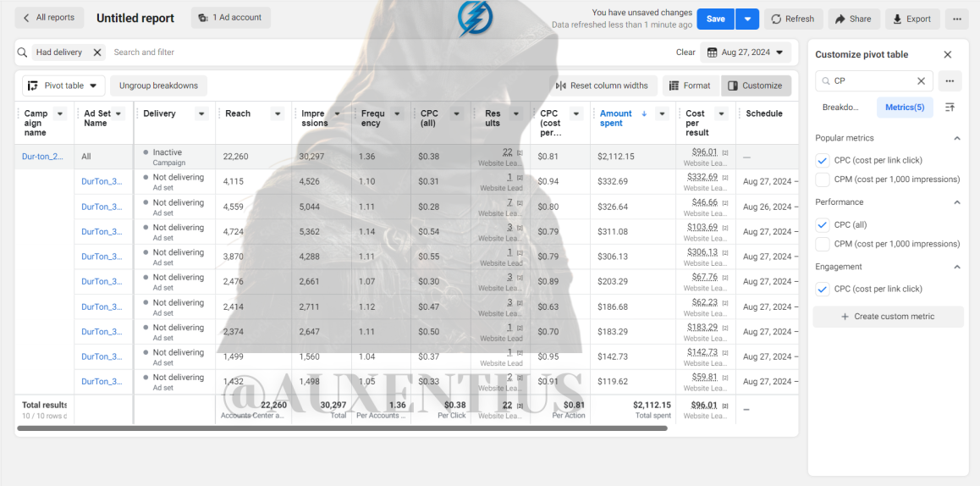Click the Refresh icon button
Image resolution: width=980 pixels, height=486 pixels.
point(792,19)
